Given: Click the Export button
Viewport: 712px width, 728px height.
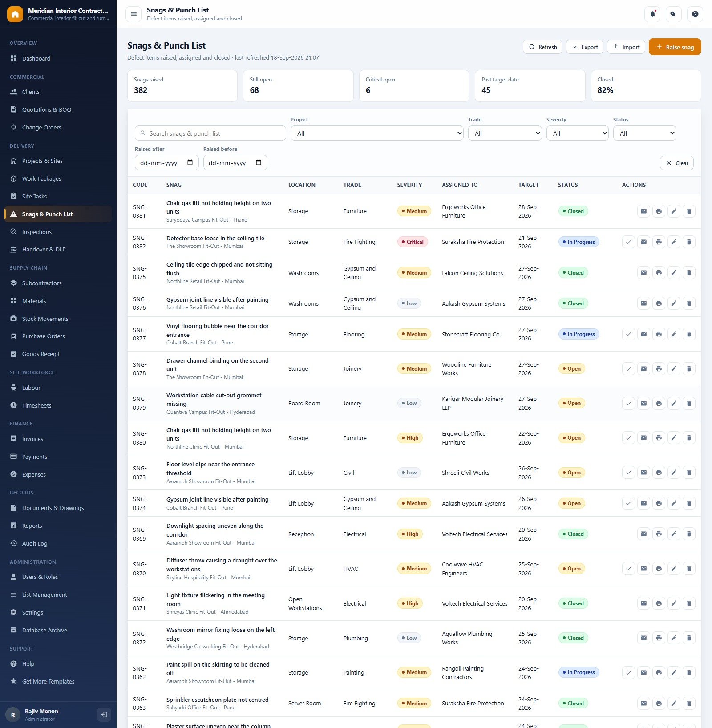Looking at the screenshot, I should (585, 47).
